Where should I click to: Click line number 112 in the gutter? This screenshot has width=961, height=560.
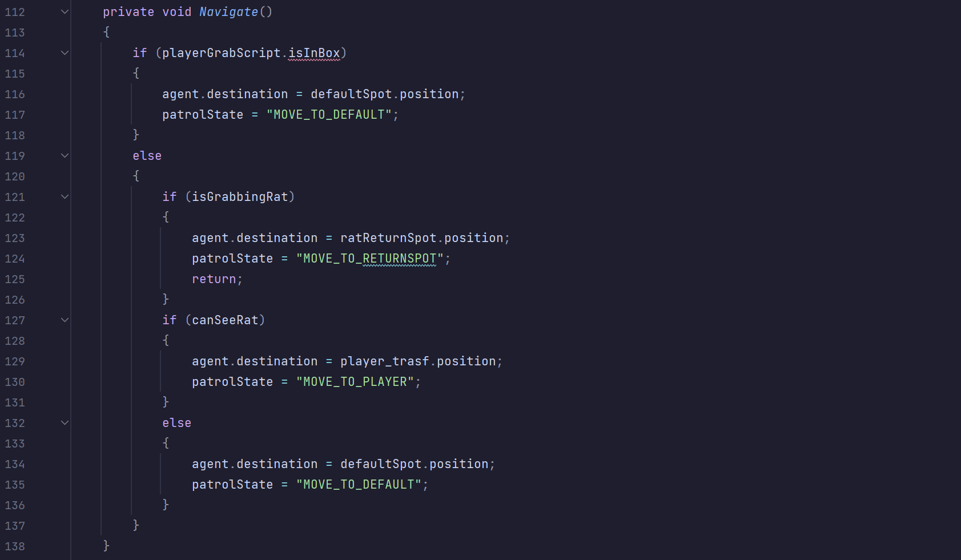[15, 12]
